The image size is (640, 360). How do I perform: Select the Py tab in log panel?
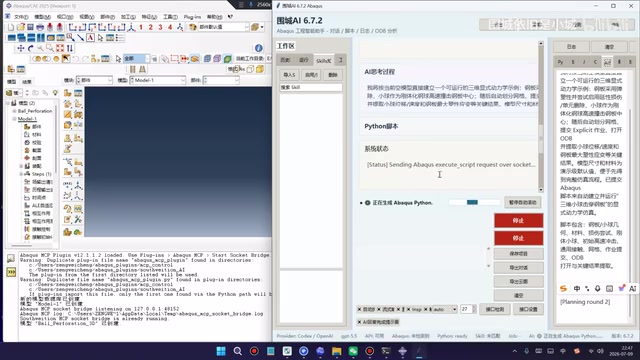(560, 62)
